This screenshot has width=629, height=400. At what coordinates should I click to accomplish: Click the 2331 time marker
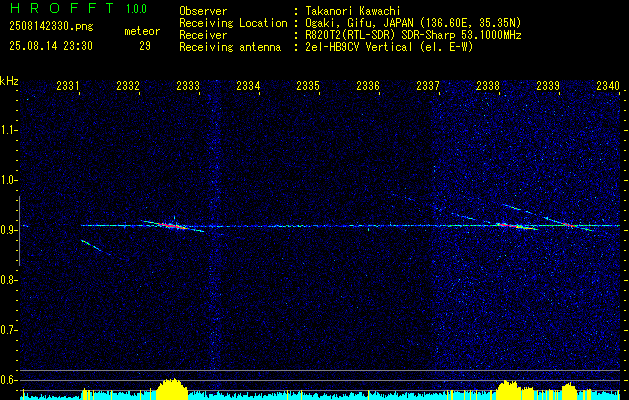67,85
